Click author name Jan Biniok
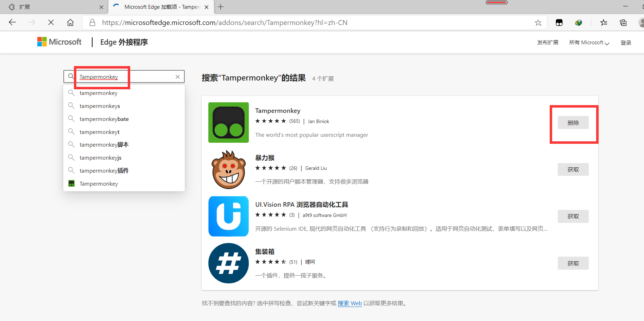 click(x=318, y=121)
